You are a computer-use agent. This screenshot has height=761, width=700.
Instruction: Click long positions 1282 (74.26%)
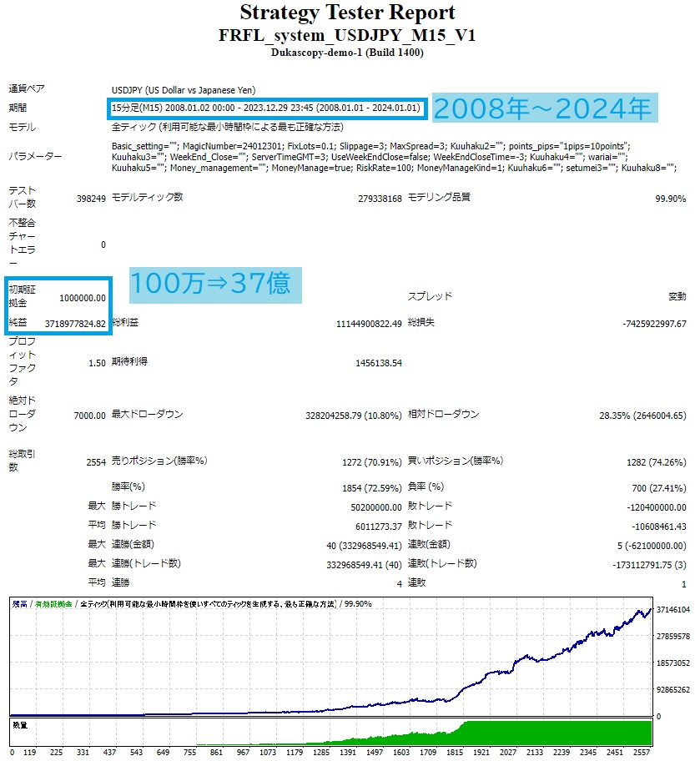[657, 462]
